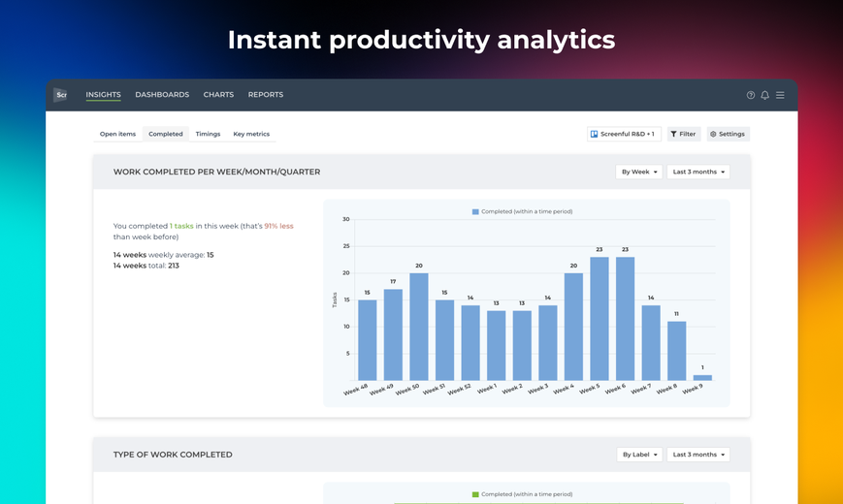The image size is (843, 504).
Task: Click the Week 49 bar
Action: coord(393,334)
